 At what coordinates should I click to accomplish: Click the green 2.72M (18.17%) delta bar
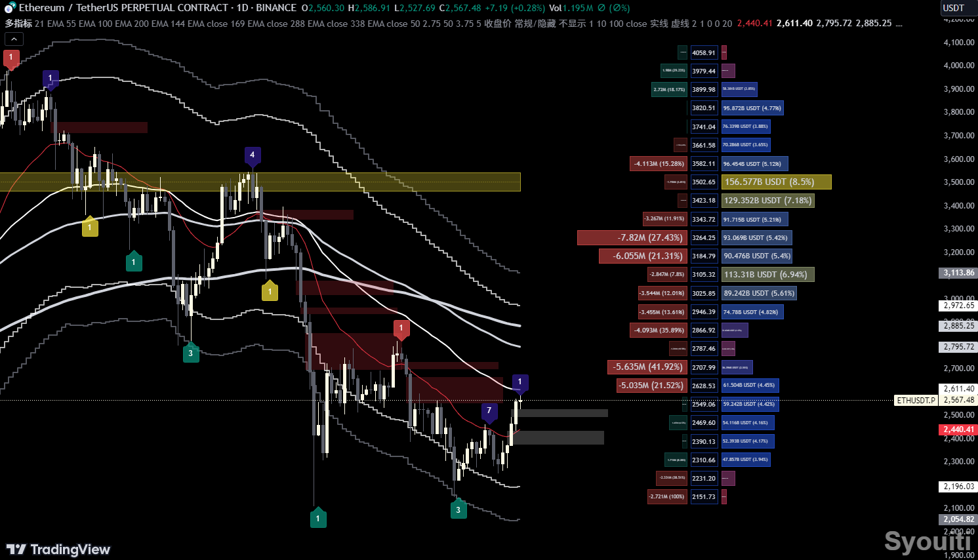coord(669,89)
